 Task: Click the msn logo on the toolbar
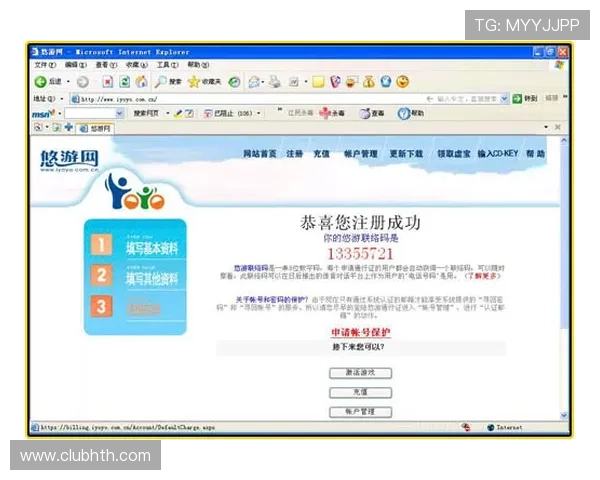pyautogui.click(x=43, y=114)
